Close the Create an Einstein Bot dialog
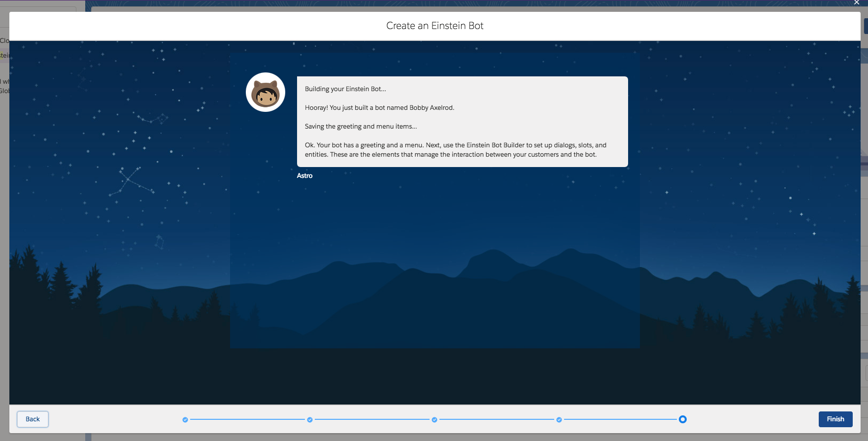The width and height of the screenshot is (868, 441). click(857, 2)
